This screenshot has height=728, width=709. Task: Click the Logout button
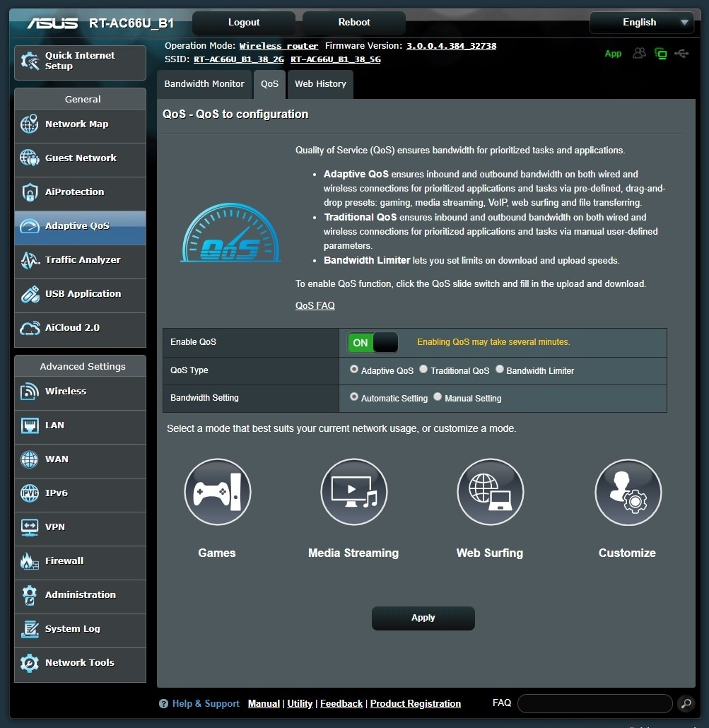point(244,23)
